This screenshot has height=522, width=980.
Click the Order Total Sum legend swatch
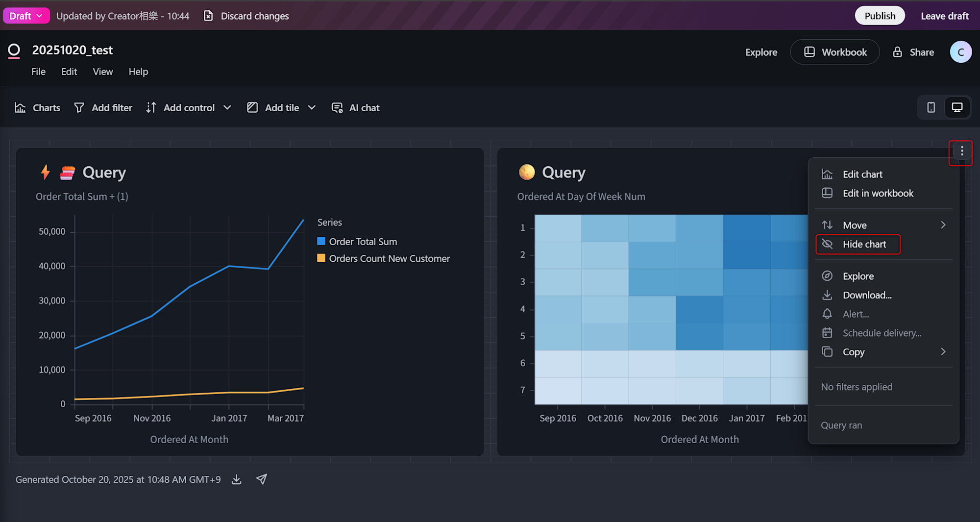(321, 241)
